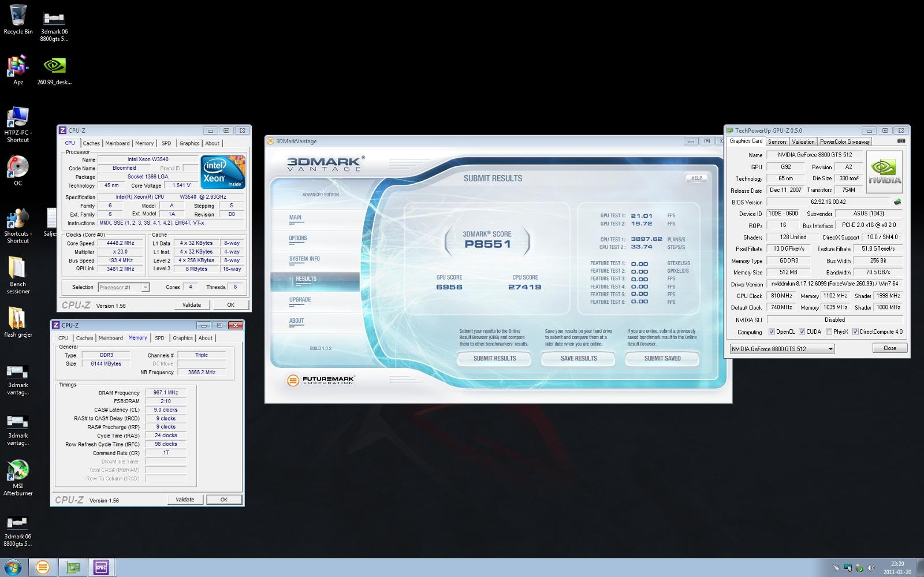Image resolution: width=924 pixels, height=577 pixels.
Task: Select UPGRADE in 3DMark Vantage sidebar
Action: (x=300, y=299)
